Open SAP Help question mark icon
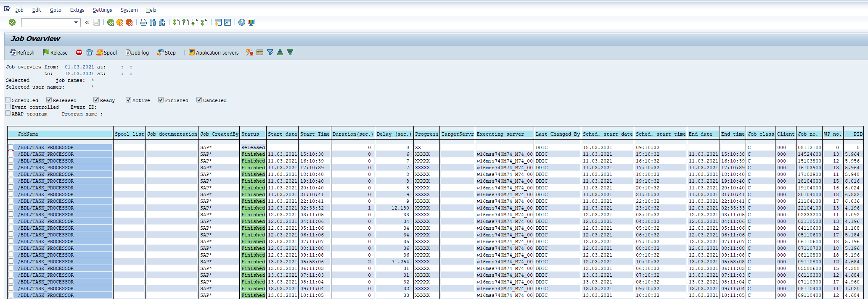The height and width of the screenshot is (299, 868). point(242,23)
